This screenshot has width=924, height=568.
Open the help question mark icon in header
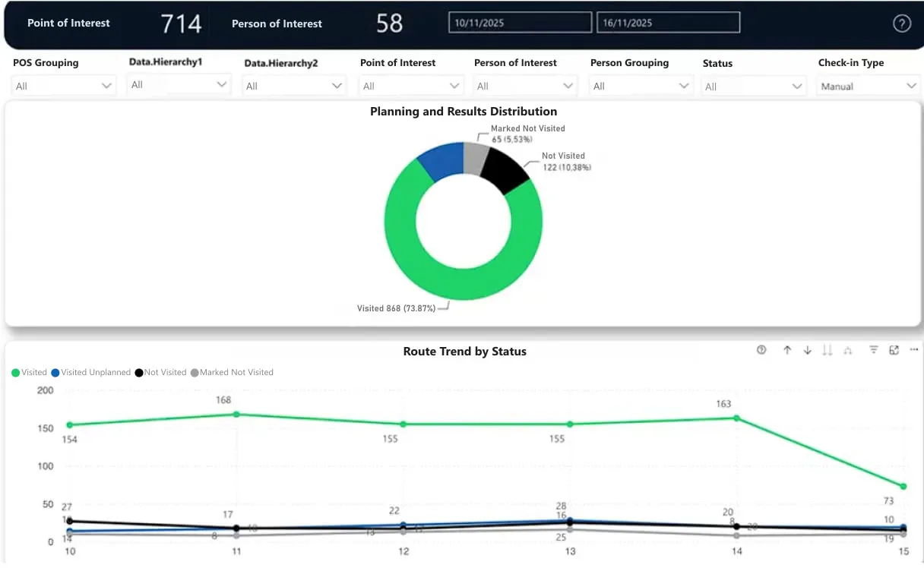pyautogui.click(x=901, y=24)
